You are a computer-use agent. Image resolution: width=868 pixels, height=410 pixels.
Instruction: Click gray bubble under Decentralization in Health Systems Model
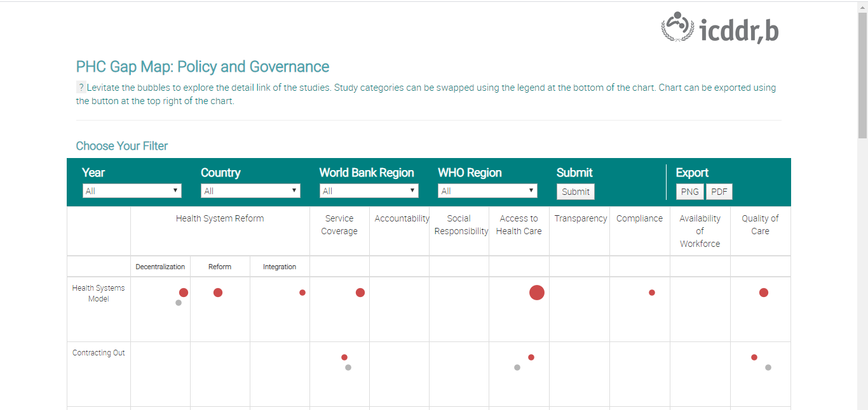tap(179, 303)
